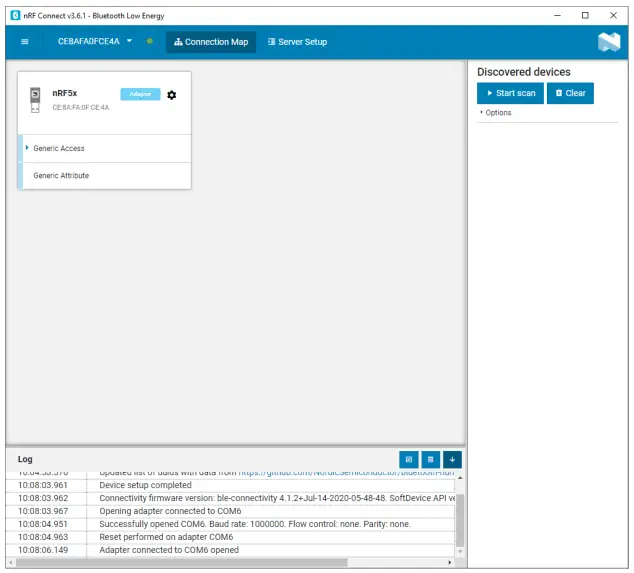Viewport: 634px width, 573px height.
Task: Select the 'Device setup completed' log entry
Action: coord(230,485)
